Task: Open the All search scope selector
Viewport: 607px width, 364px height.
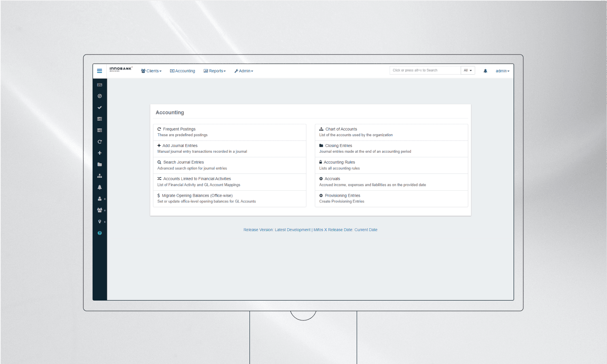Action: point(467,70)
